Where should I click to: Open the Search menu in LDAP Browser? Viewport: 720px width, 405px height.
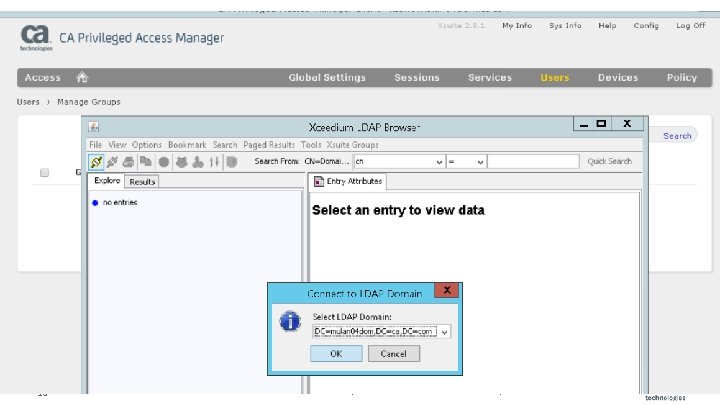[x=225, y=145]
